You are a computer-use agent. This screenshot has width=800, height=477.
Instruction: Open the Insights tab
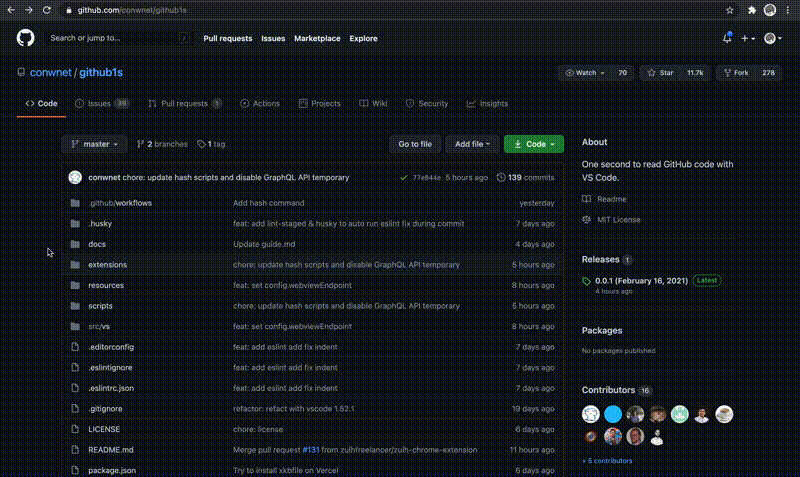487,104
